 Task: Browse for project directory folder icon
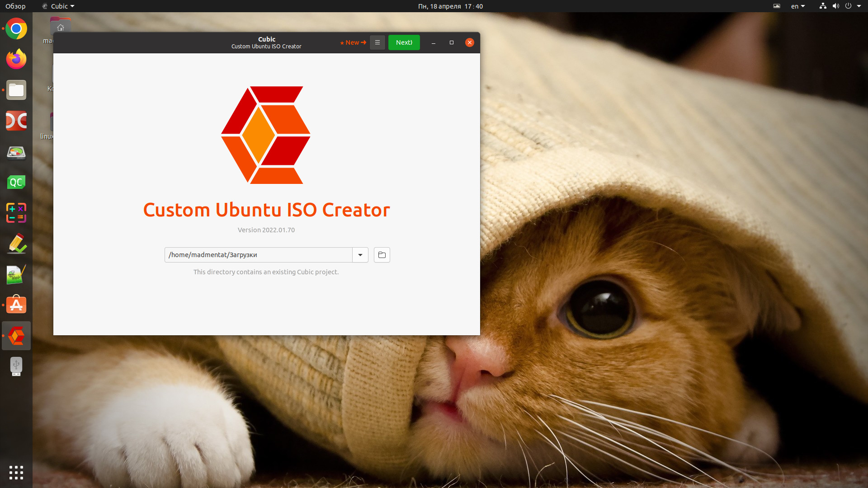(382, 255)
